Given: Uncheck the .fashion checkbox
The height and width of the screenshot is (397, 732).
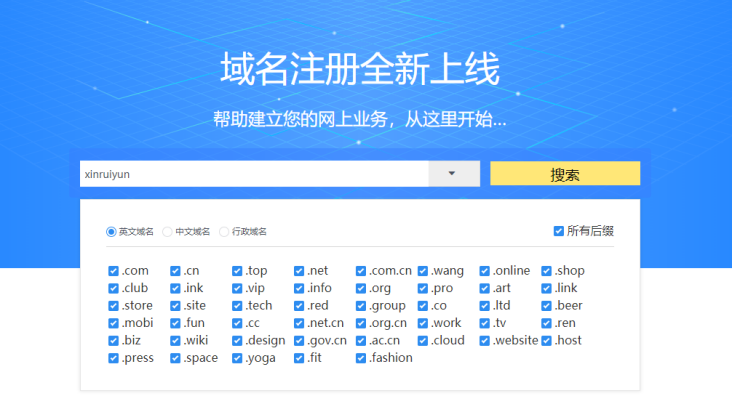Looking at the screenshot, I should (361, 358).
